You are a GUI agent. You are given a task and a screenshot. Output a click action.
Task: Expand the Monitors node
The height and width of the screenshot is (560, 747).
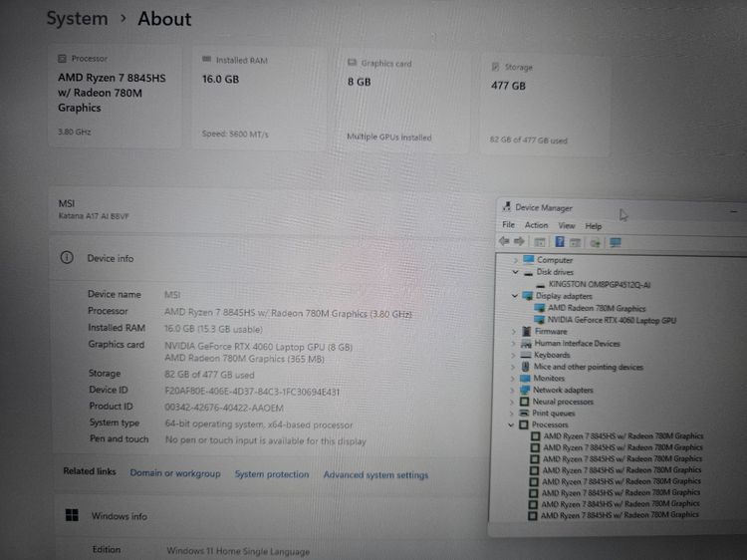[x=512, y=379]
